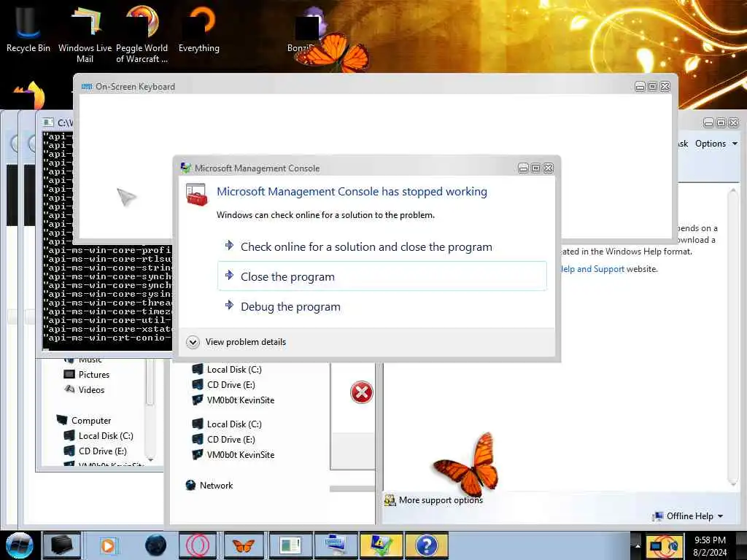
Task: Open the black folder taskbar item
Action: coord(61,545)
